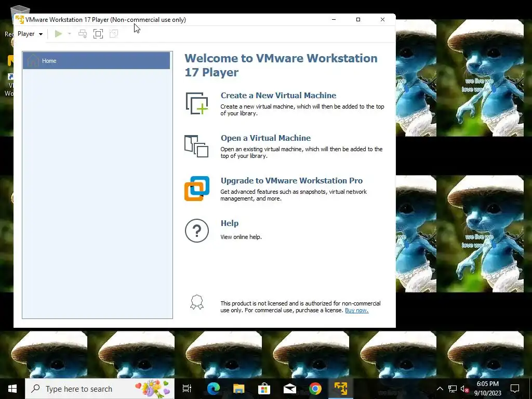This screenshot has width=532, height=399.
Task: Enter full screen mode via toolbar icon
Action: click(98, 34)
